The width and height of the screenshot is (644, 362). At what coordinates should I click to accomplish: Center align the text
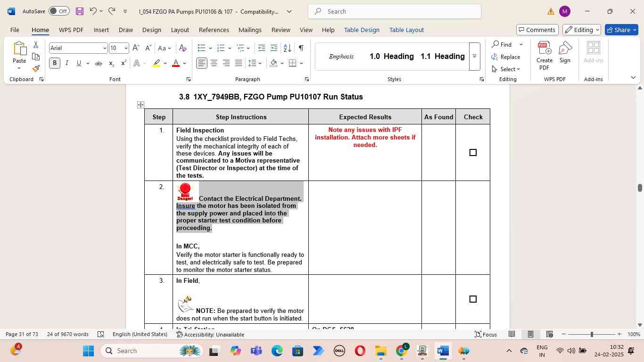click(214, 63)
